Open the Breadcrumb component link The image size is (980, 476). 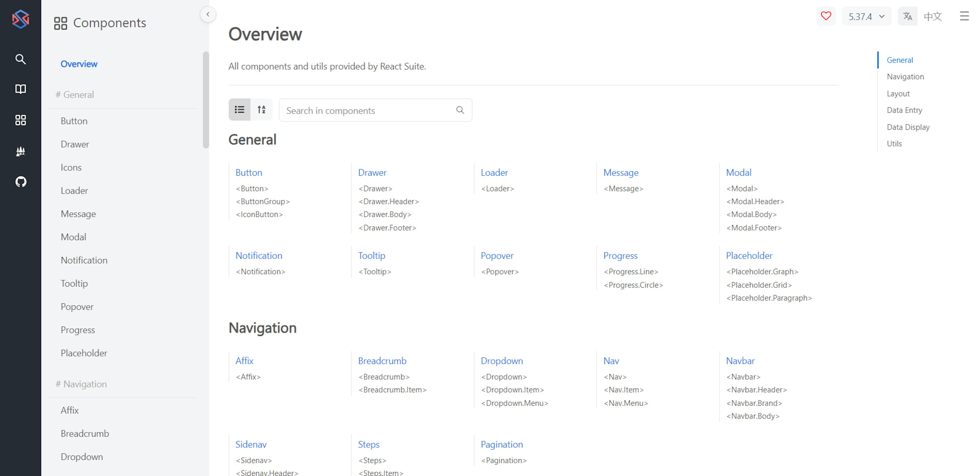[382, 361]
